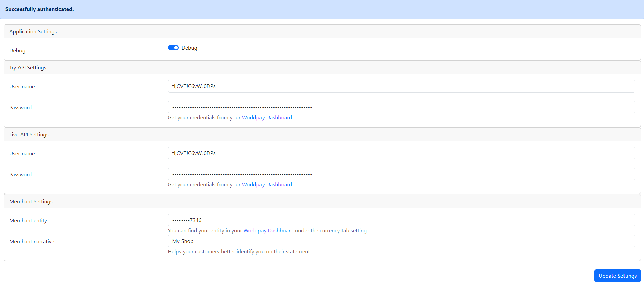
Task: Click the Try API Settings header
Action: pos(28,68)
